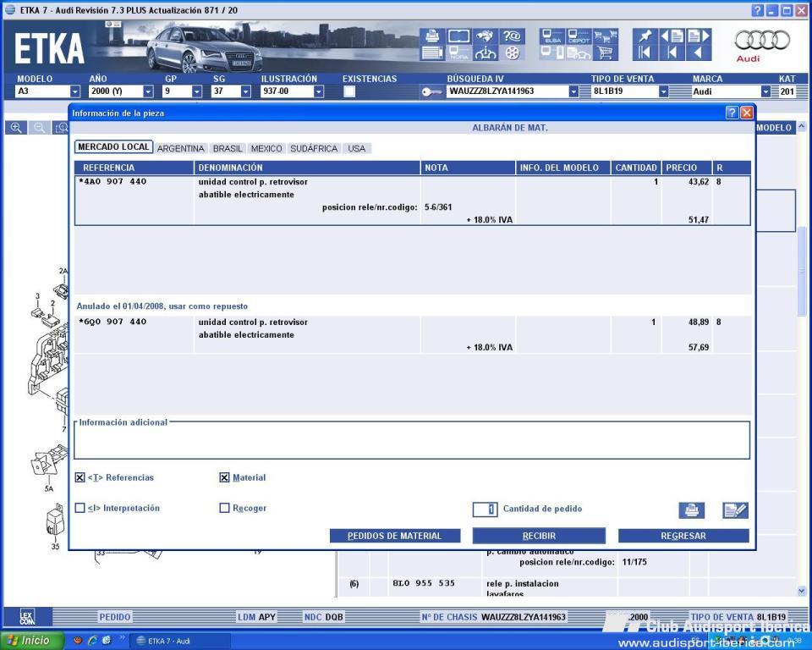The image size is (812, 650).
Task: Print the part info with dialog printer icon
Action: point(691,510)
